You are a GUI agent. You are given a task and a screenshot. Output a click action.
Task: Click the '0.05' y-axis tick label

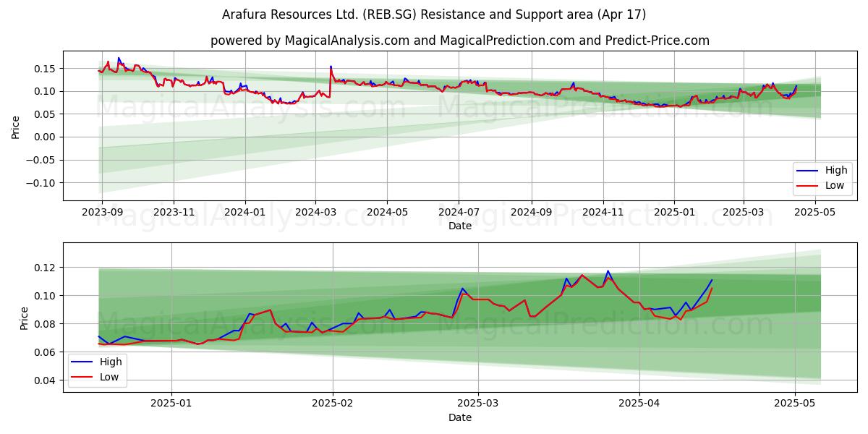[x=45, y=114]
